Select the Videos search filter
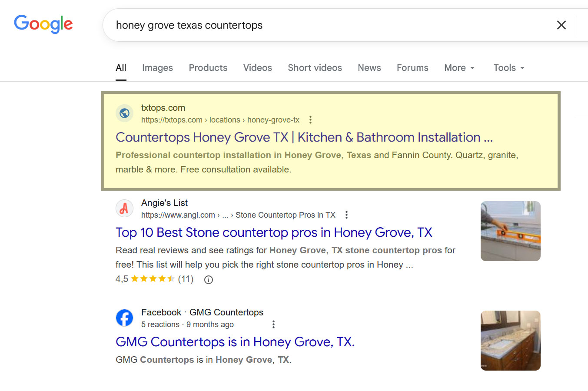588x391 pixels. (x=257, y=68)
